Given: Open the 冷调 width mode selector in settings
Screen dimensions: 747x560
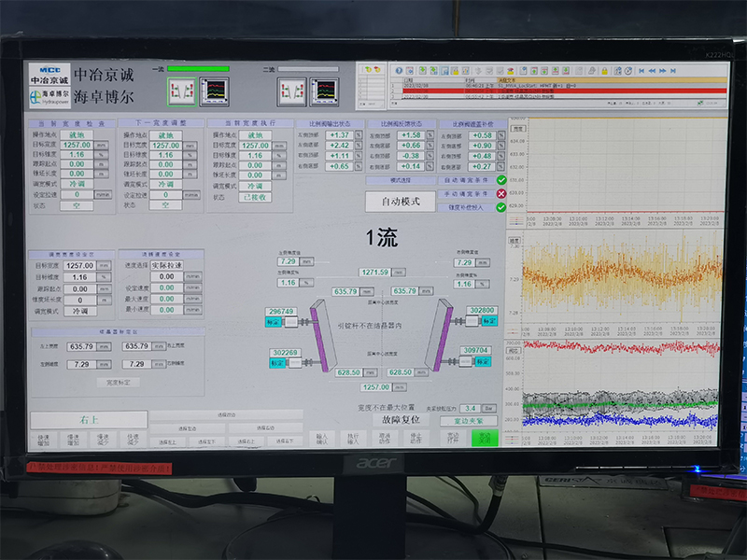Looking at the screenshot, I should pyautogui.click(x=79, y=311).
